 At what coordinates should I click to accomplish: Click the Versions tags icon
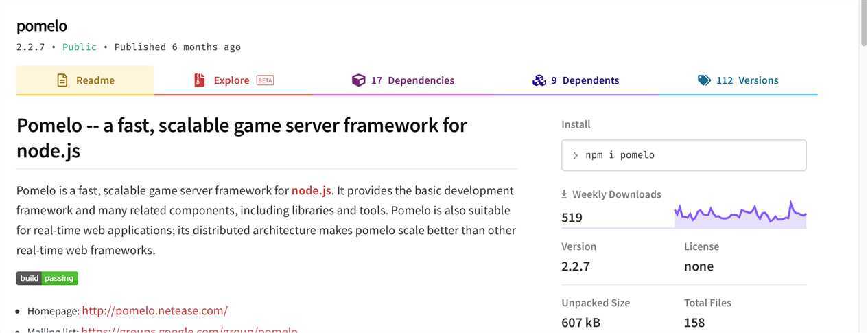(704, 80)
